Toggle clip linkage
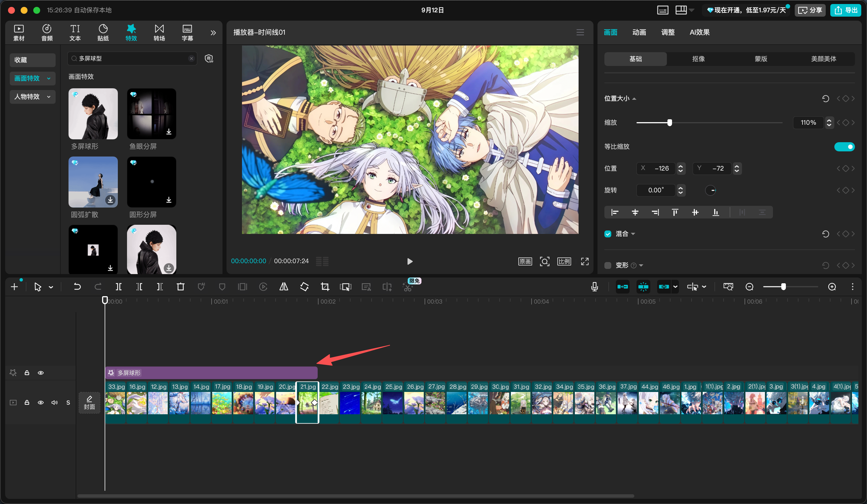The width and height of the screenshot is (867, 504). click(664, 287)
